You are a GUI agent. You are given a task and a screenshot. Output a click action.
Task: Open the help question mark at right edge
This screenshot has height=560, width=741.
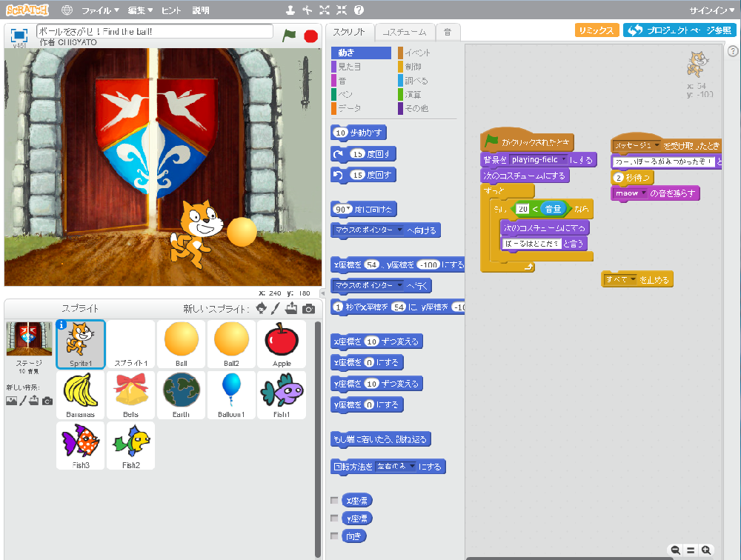pos(733,51)
